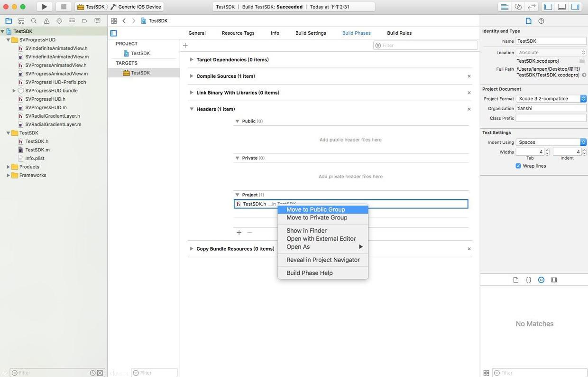Screen dimensions: 588x377
Task: Toggle library grid view icon
Action: click(x=486, y=373)
